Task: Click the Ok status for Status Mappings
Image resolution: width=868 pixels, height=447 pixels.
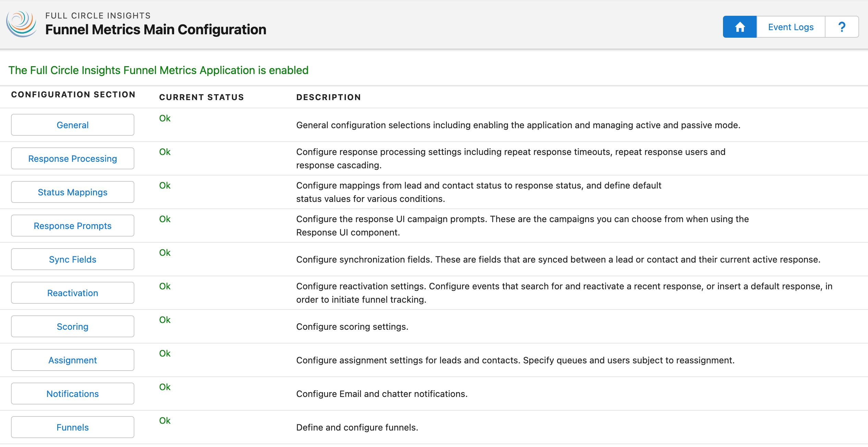Action: (165, 185)
